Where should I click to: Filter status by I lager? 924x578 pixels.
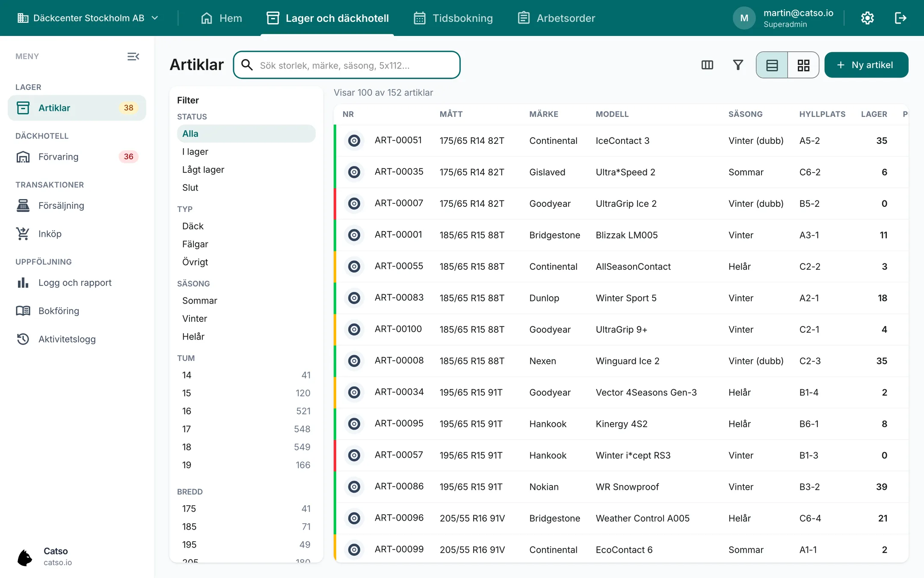tap(246, 152)
